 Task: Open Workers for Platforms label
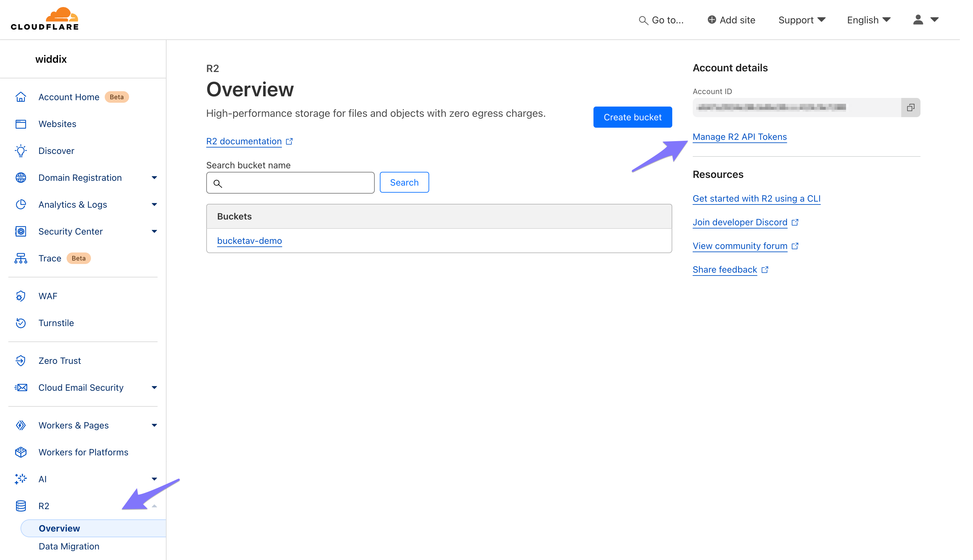83,452
